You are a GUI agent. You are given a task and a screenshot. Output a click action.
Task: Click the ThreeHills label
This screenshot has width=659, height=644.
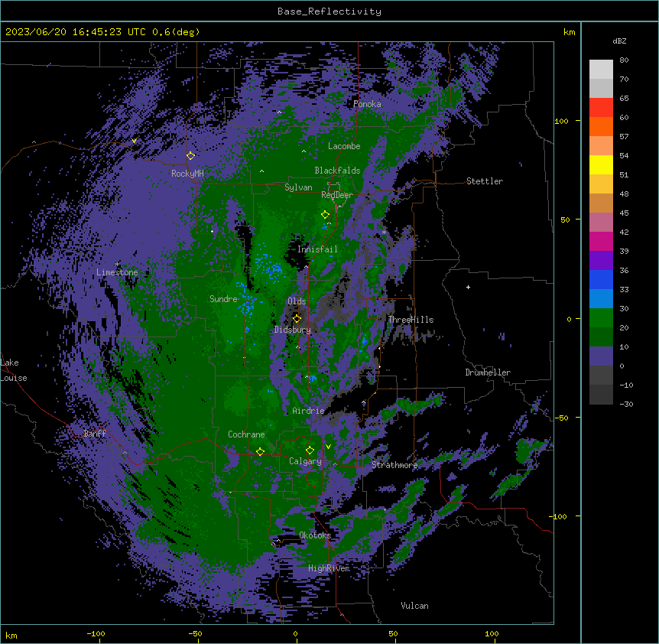click(411, 320)
